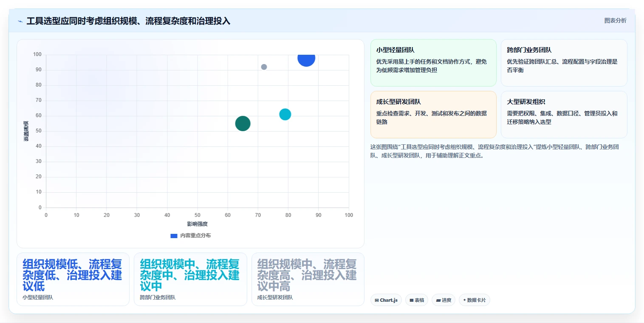The width and height of the screenshot is (644, 323).
Task: Click the cyan 组织规模中 治理投入建议中 stat card
Action: coord(190,279)
